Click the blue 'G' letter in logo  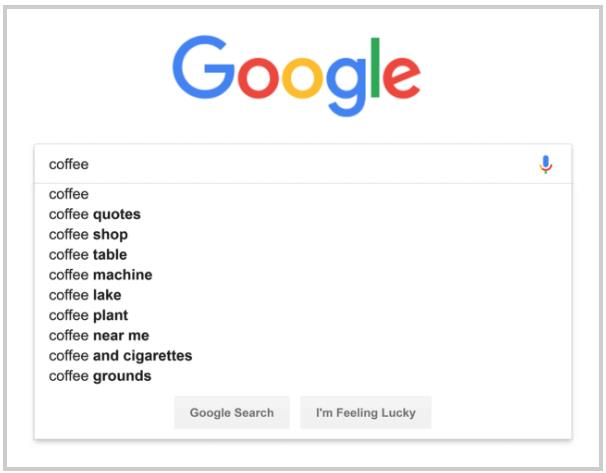coord(203,67)
